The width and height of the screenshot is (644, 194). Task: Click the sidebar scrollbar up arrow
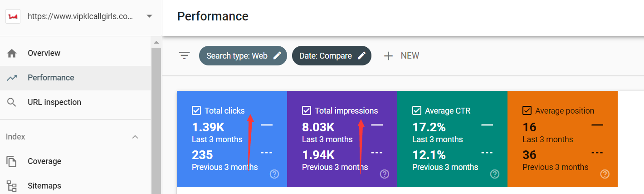coord(156,42)
